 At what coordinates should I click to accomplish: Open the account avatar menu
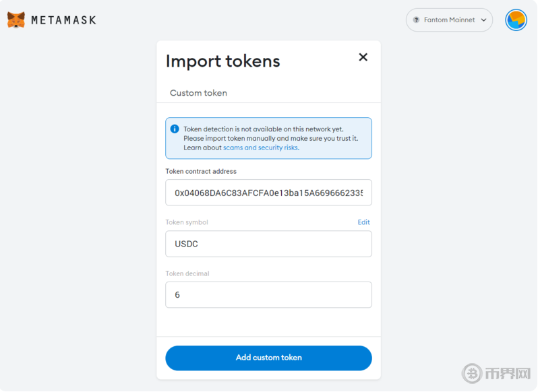click(516, 20)
